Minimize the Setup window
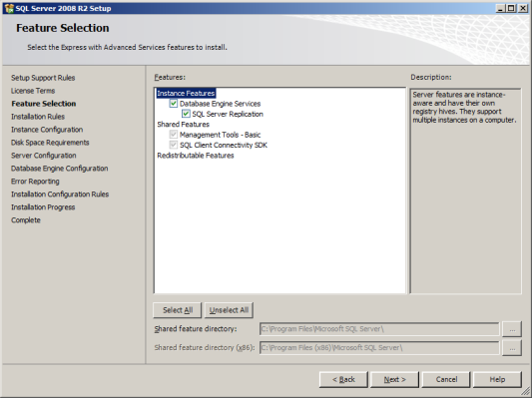532x398 pixels. pyautogui.click(x=500, y=8)
